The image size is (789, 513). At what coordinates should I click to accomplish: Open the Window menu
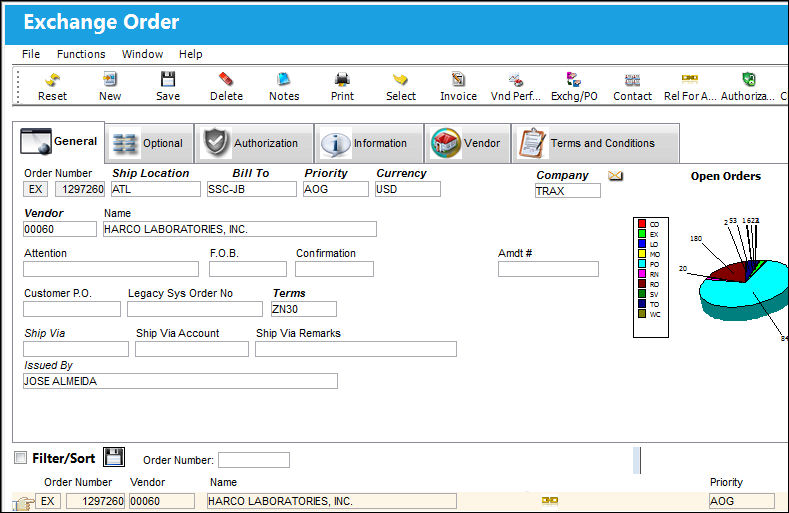tap(142, 54)
